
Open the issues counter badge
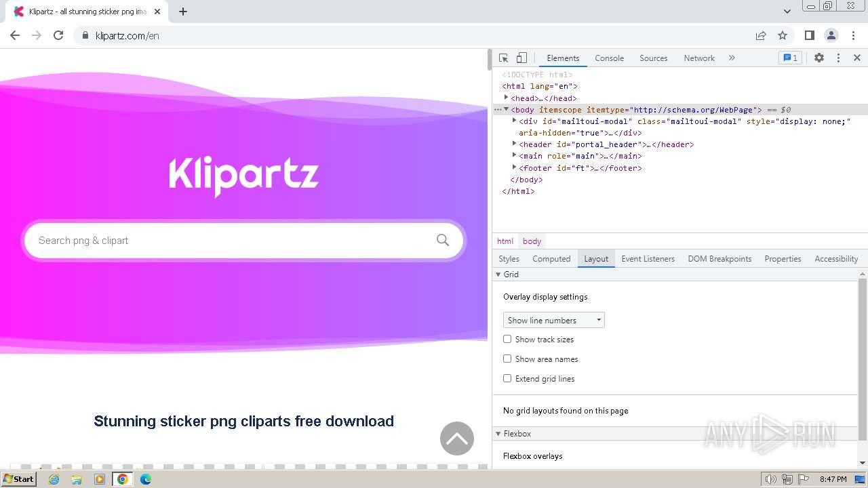tap(790, 58)
